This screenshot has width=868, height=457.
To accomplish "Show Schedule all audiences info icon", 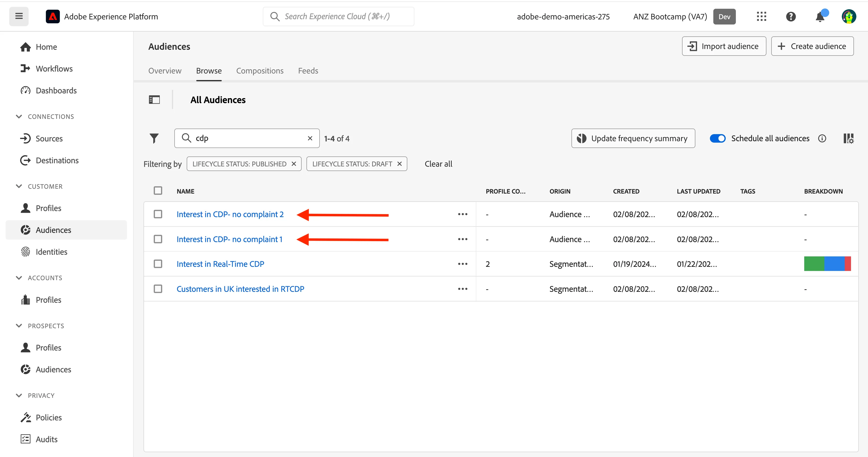I will [822, 138].
